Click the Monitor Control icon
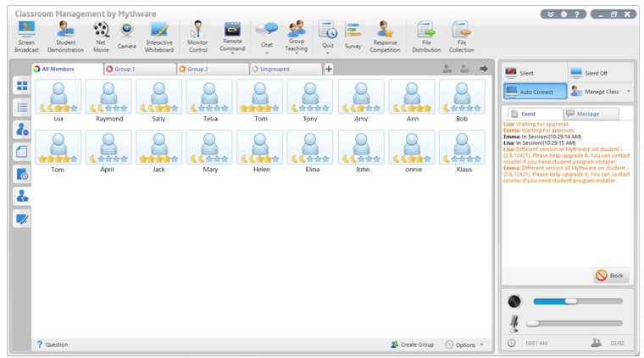 pyautogui.click(x=197, y=36)
